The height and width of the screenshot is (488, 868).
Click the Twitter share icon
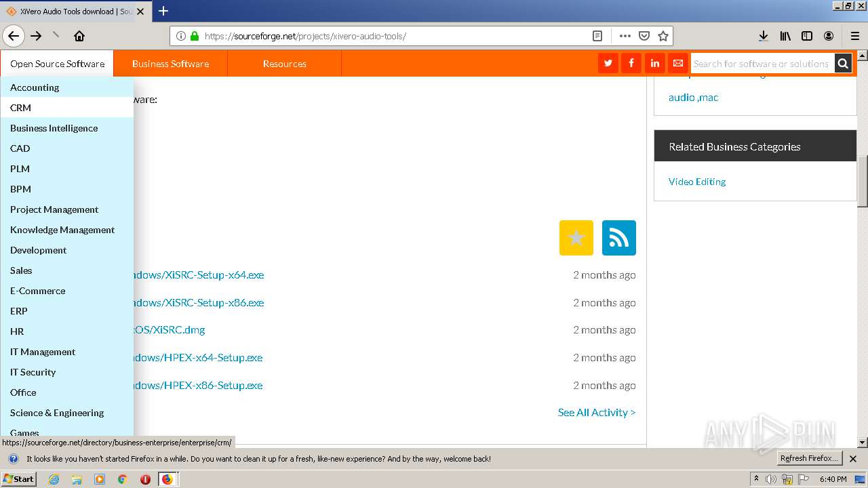(x=608, y=63)
